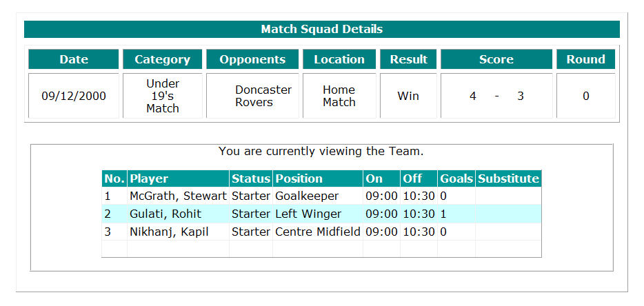Screen dimensions: 644x306
Task: Click the Player column header
Action: (x=179, y=178)
